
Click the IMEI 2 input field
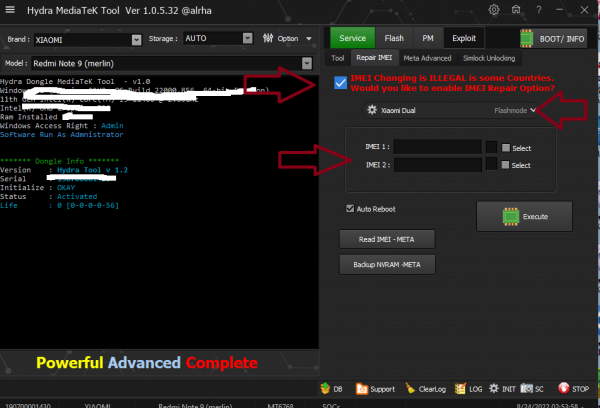click(438, 165)
